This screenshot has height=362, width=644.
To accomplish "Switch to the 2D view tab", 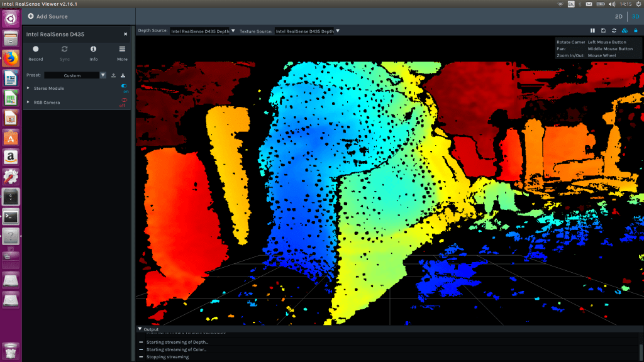I will (619, 17).
